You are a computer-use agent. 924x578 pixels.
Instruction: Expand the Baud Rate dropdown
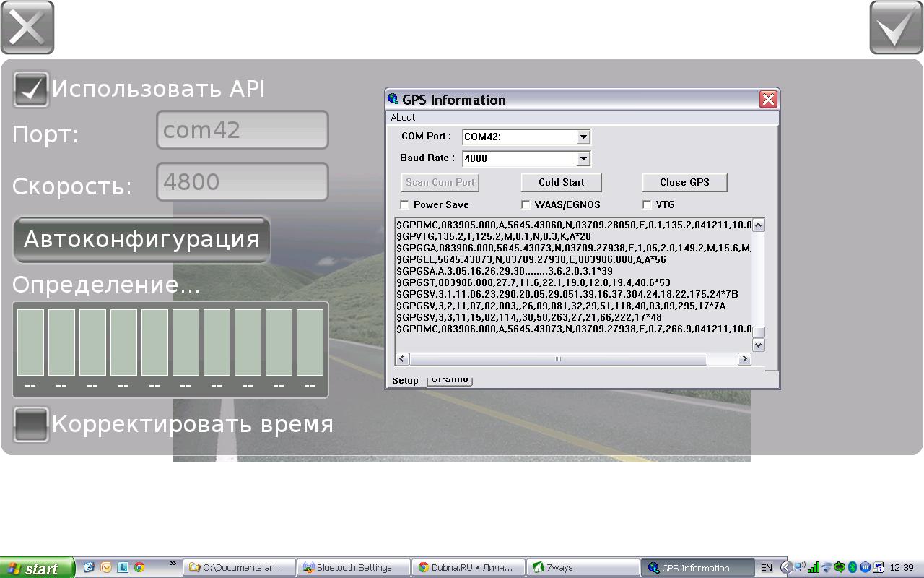coord(583,158)
